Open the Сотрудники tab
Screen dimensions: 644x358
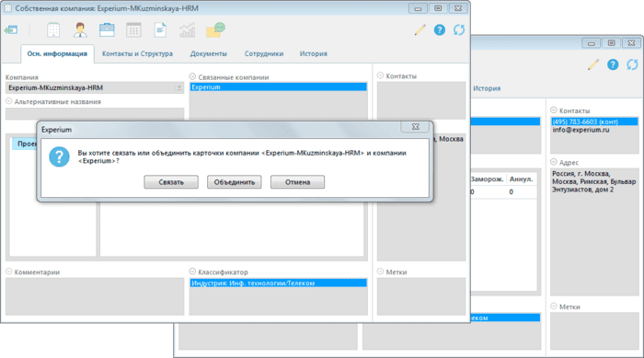click(264, 54)
